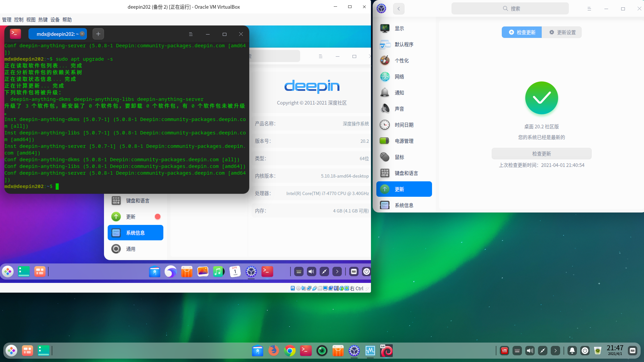Expand the host tray arrow
The height and width of the screenshot is (362, 644).
pos(555,351)
